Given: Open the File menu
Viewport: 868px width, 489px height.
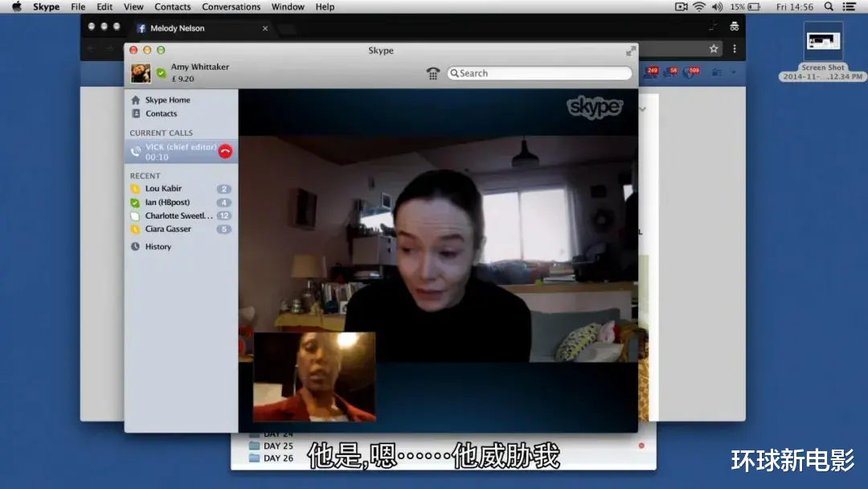Looking at the screenshot, I should pyautogui.click(x=78, y=6).
